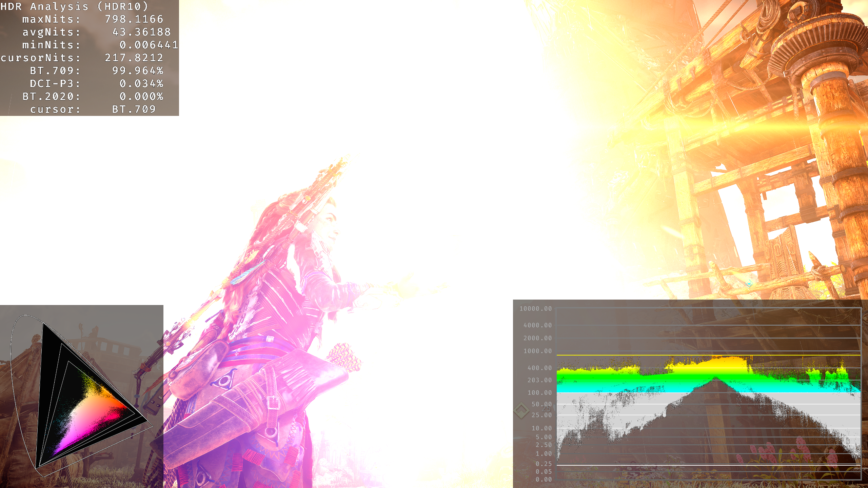868x488 pixels.
Task: Click the BT.709 percentage 99.964%
Action: [138, 71]
